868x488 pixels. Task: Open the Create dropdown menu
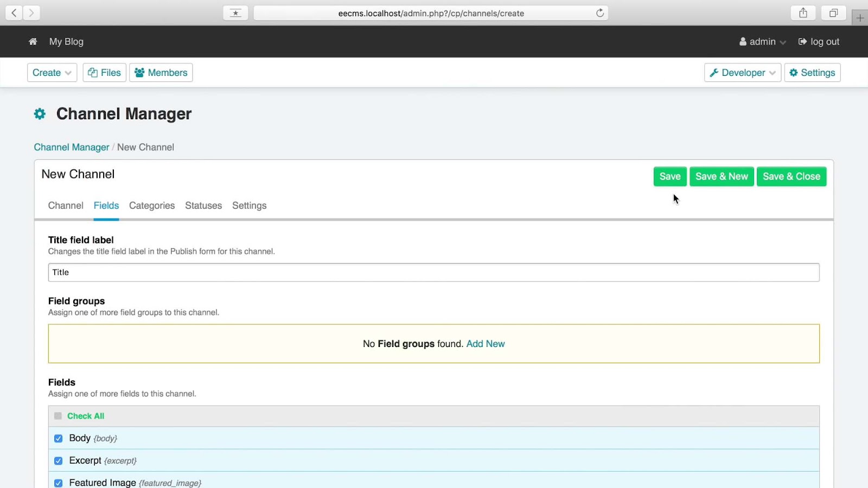52,73
